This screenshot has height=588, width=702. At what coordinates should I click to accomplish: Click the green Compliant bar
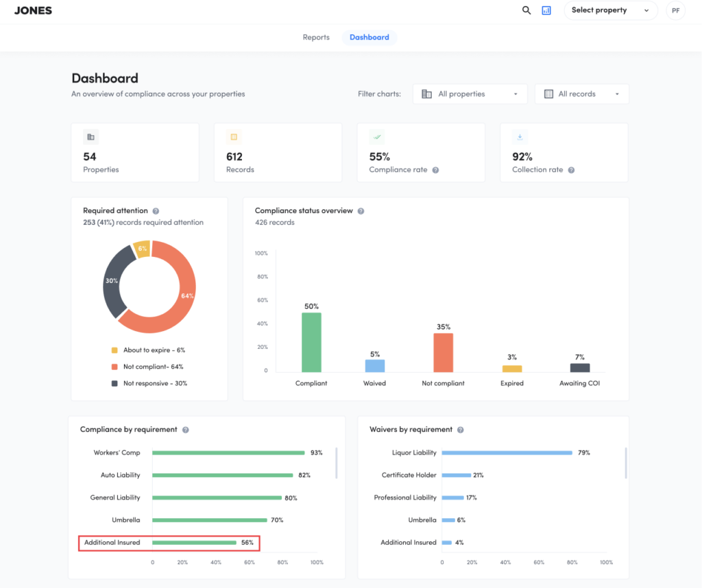point(311,343)
